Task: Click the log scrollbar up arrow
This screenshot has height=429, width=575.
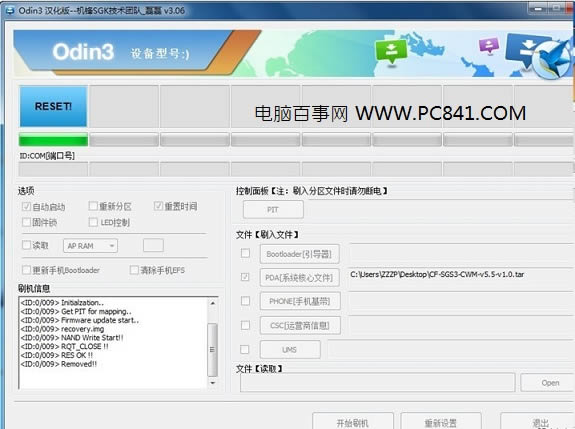Action: click(213, 303)
